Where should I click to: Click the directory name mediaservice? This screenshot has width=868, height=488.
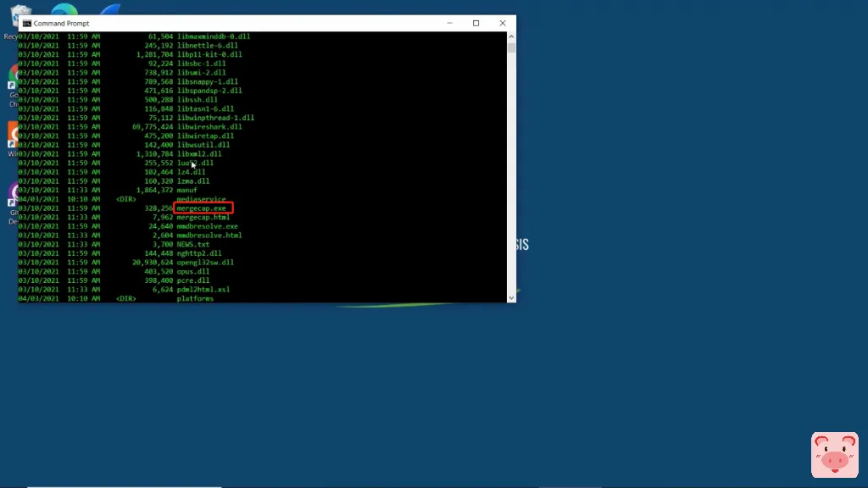coord(201,199)
